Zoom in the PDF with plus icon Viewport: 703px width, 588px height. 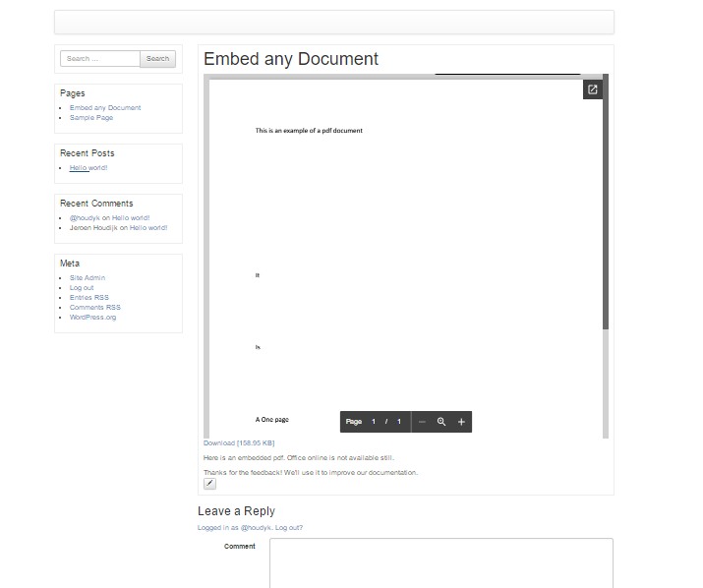click(461, 422)
